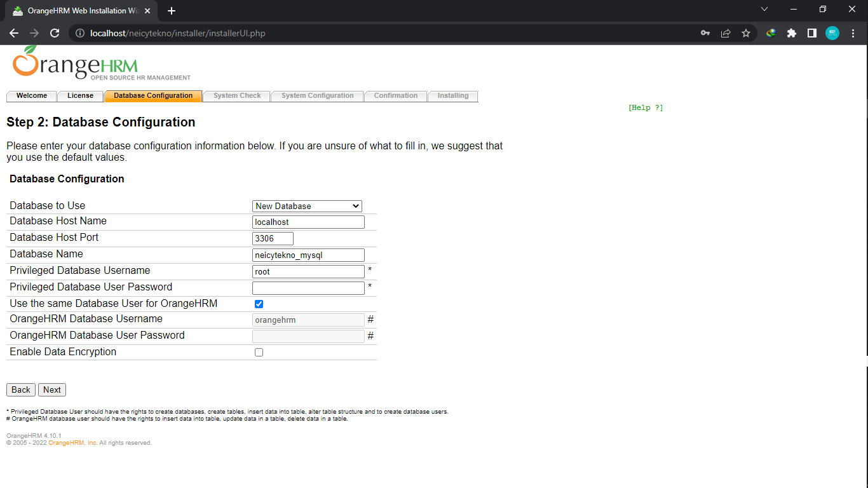Open Extensions puzzle piece menu
Image resolution: width=868 pixels, height=488 pixels.
[792, 33]
